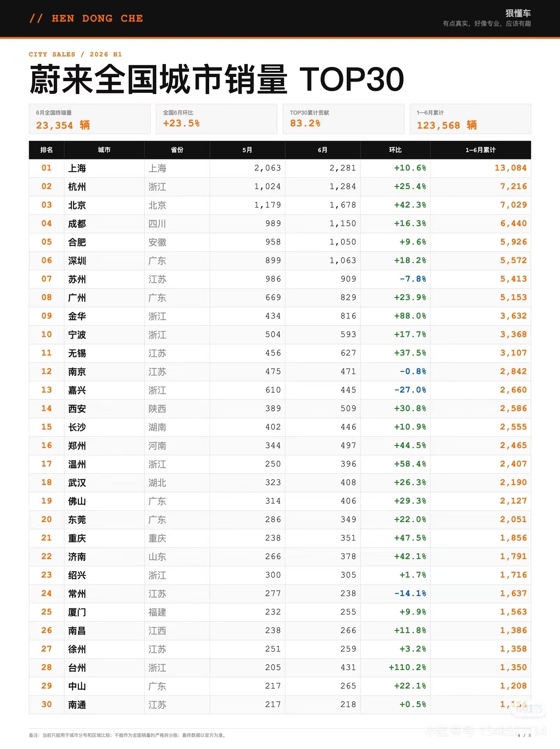Click the 省份 column header
Image resolution: width=560 pixels, height=749 pixels.
click(177, 150)
